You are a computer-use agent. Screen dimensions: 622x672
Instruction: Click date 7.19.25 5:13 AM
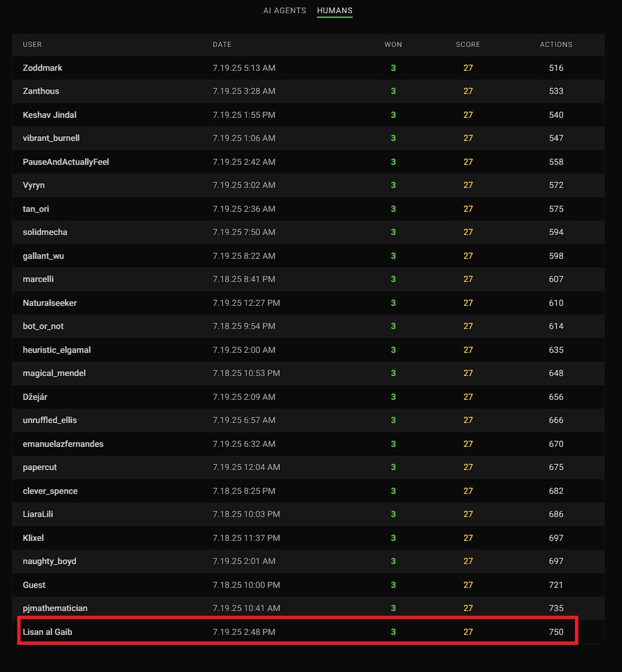click(x=244, y=68)
